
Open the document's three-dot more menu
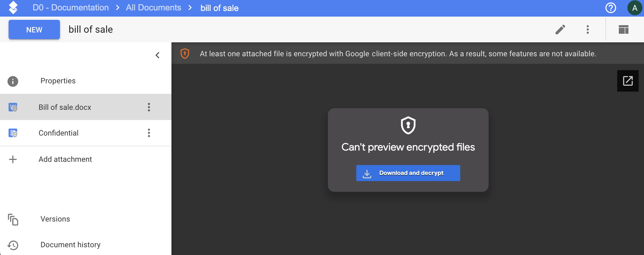pyautogui.click(x=588, y=29)
